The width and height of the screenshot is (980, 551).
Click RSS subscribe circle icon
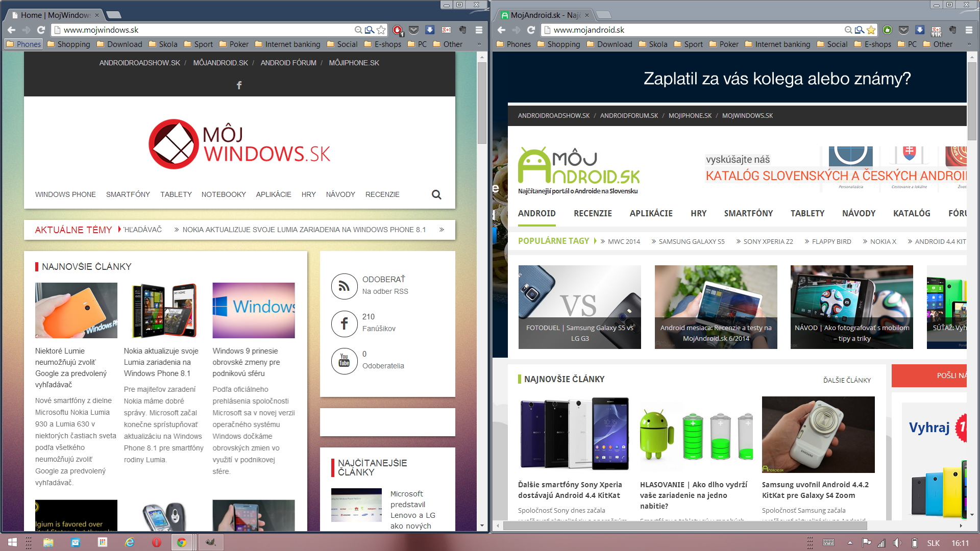[344, 286]
